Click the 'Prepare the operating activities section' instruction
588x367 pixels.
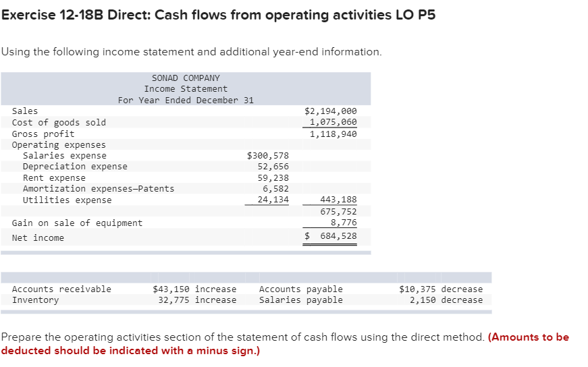pos(243,337)
